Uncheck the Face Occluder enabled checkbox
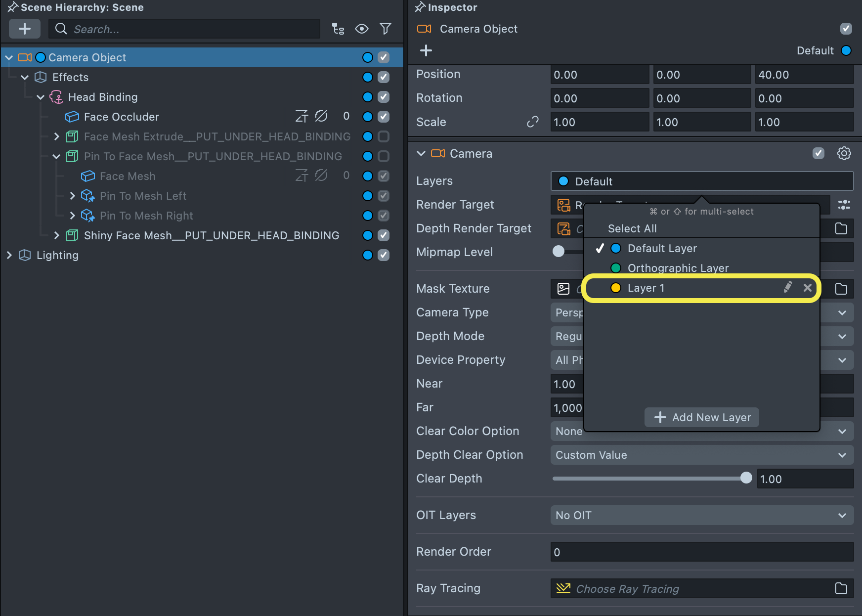 coord(384,117)
